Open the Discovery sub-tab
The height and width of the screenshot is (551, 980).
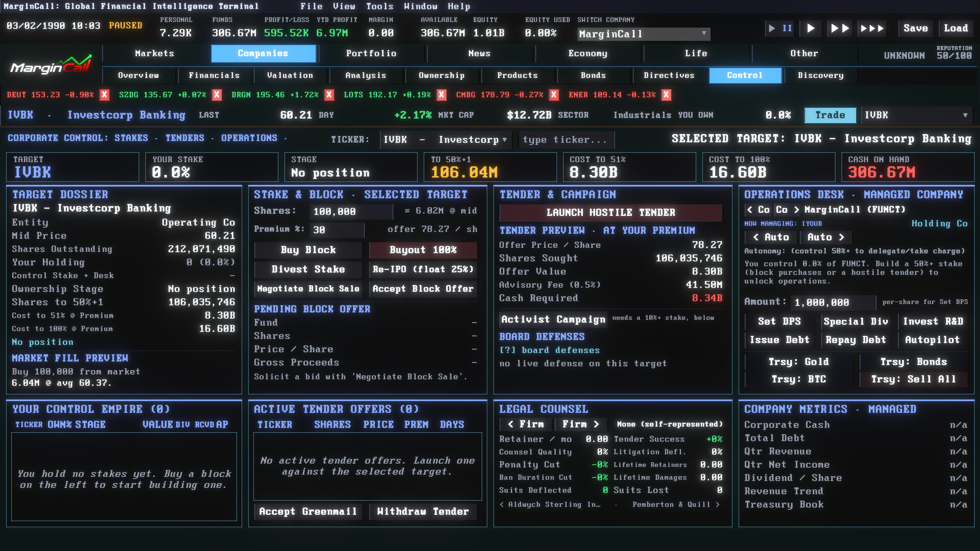pos(821,76)
